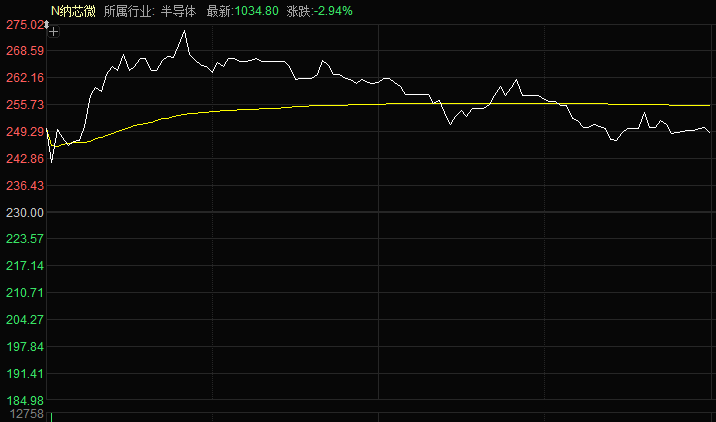Image resolution: width=716 pixels, height=422 pixels.
Task: Click the highest peak of white price line
Action: (184, 31)
